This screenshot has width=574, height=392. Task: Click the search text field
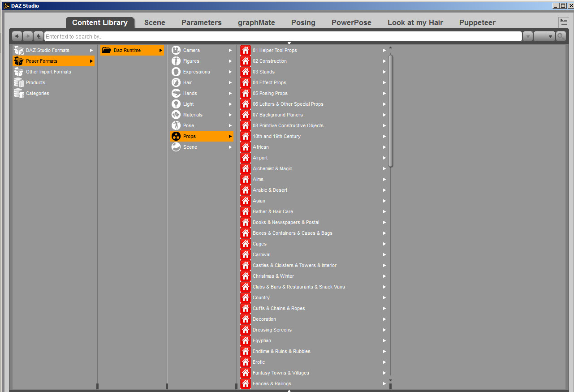(x=283, y=36)
